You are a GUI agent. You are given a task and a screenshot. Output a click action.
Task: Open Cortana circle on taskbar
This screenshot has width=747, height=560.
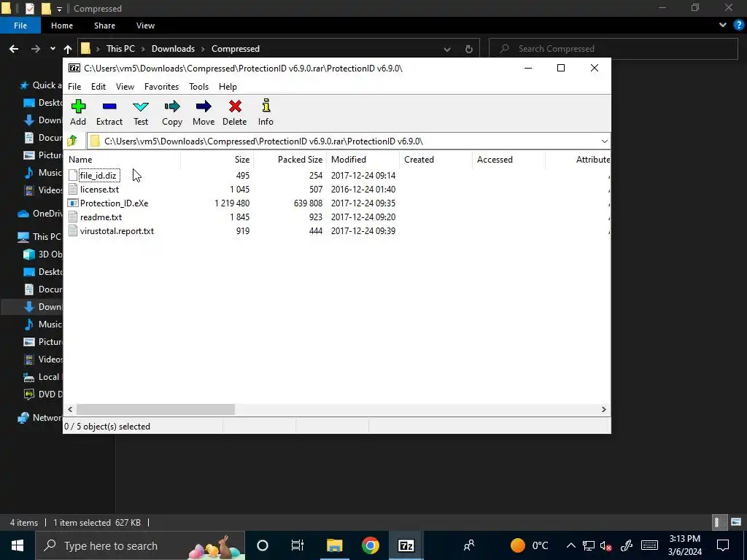(x=263, y=545)
